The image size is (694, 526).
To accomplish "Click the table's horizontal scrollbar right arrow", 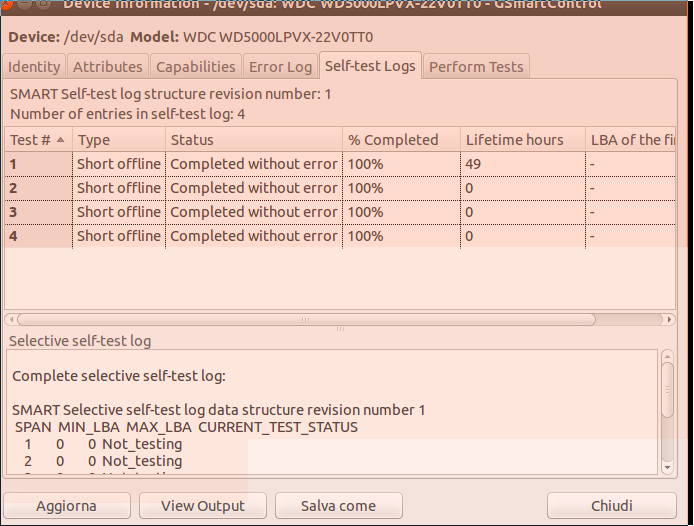I will [669, 319].
